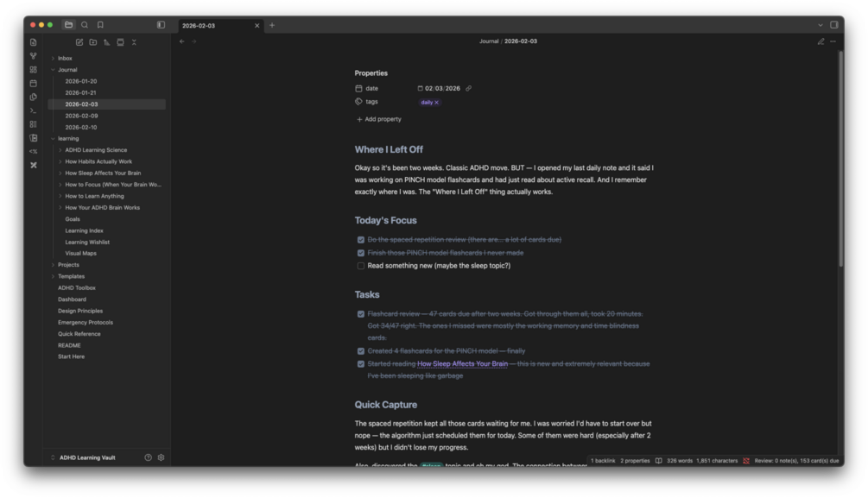The width and height of the screenshot is (868, 498).
Task: Open the daily note calendar icon in the ribbon
Action: pos(33,84)
